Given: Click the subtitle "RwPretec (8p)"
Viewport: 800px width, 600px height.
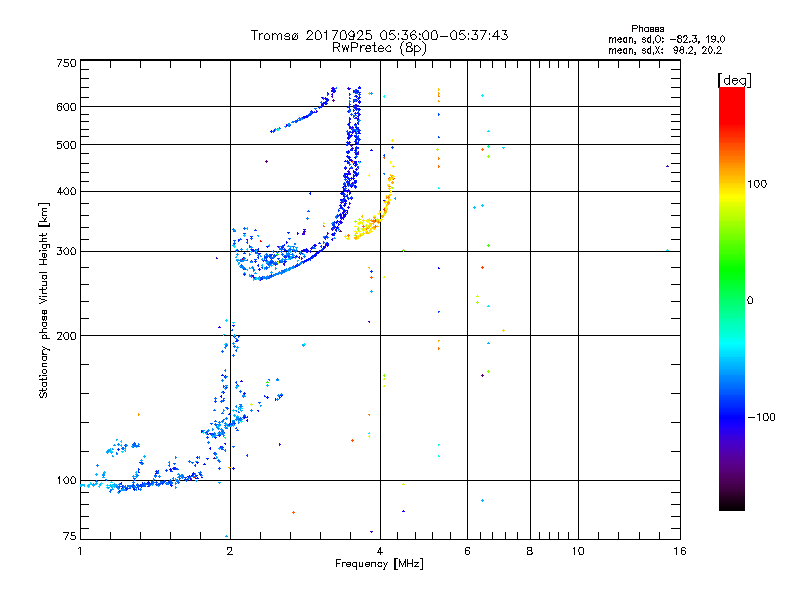Looking at the screenshot, I should click(x=379, y=48).
